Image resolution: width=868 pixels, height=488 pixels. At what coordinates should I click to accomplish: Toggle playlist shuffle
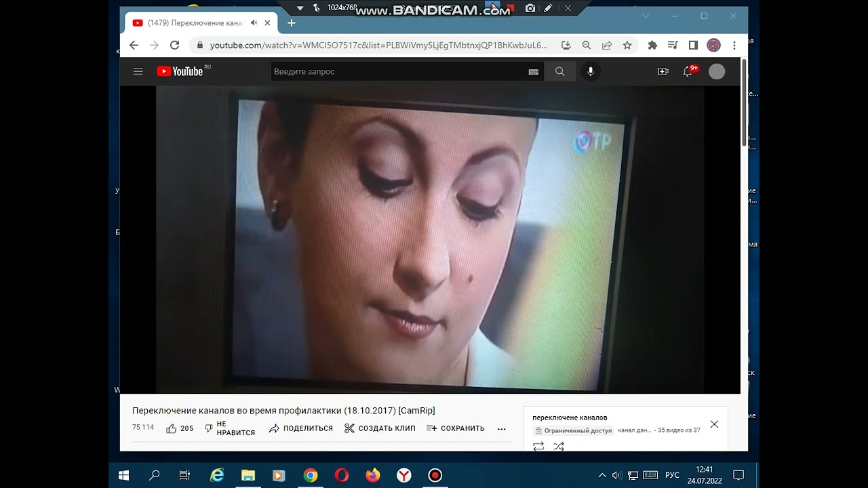[559, 446]
